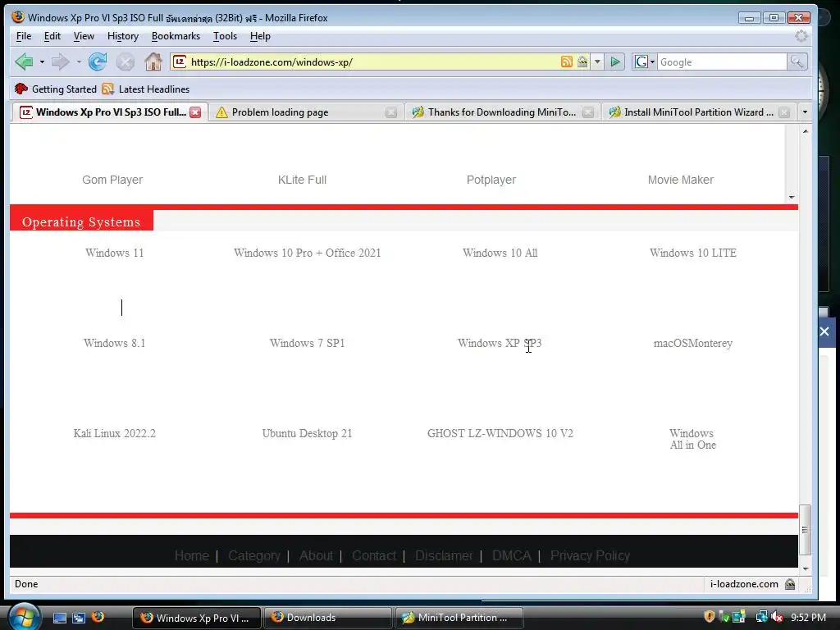This screenshot has width=840, height=630.
Task: Click the page vertical scrollbar thumb
Action: coord(805,529)
